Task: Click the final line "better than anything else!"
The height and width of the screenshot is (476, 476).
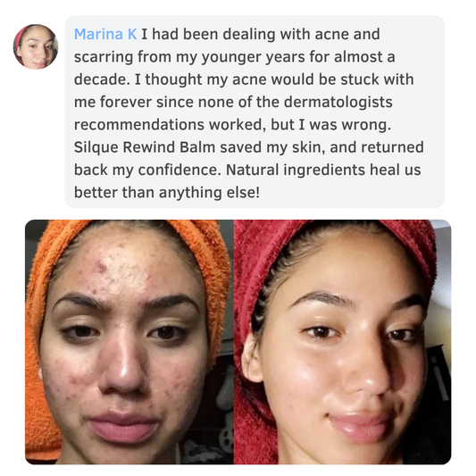Action: pyautogui.click(x=167, y=193)
